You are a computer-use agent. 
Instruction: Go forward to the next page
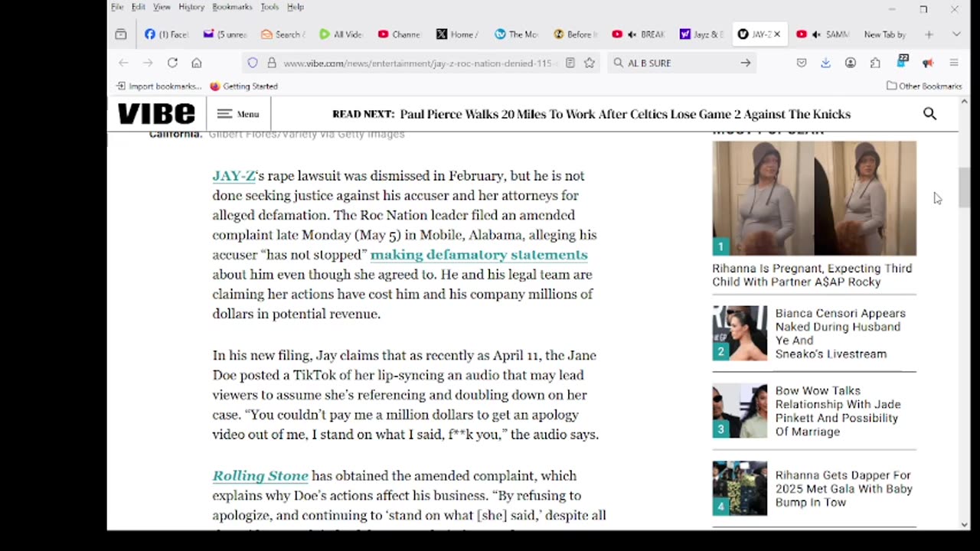148,63
